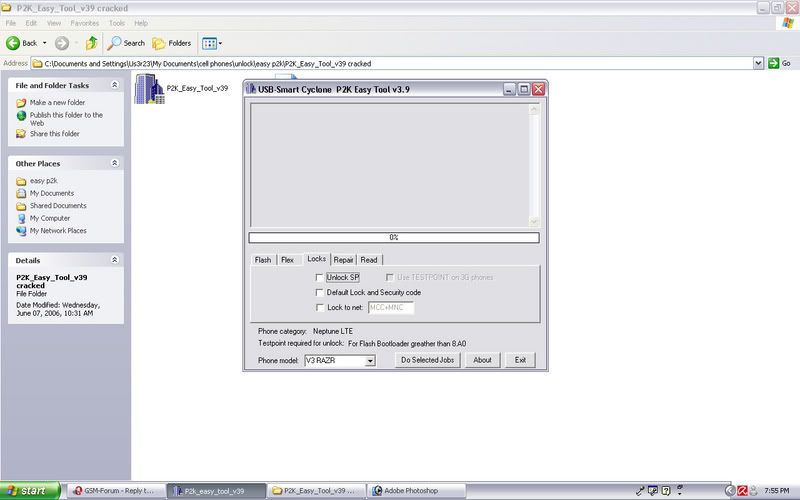Click the folder icon in Address bar

pyautogui.click(x=37, y=64)
